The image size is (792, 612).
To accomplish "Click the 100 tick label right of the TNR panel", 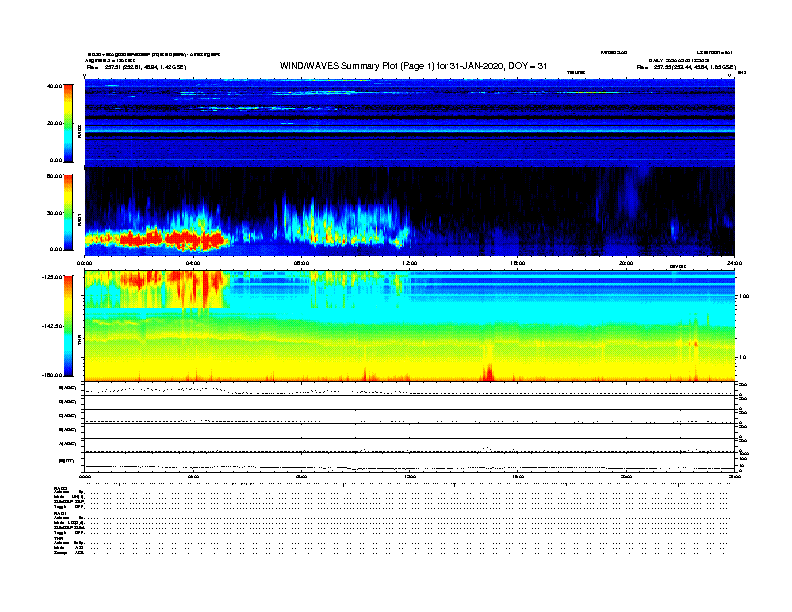I will click(744, 296).
